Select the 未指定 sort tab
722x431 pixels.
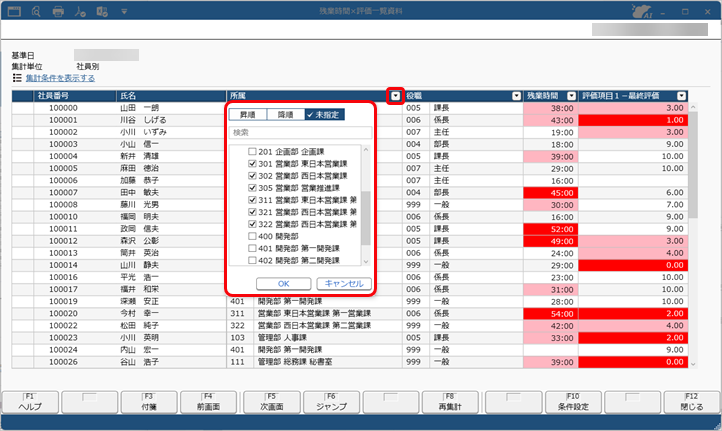point(324,115)
